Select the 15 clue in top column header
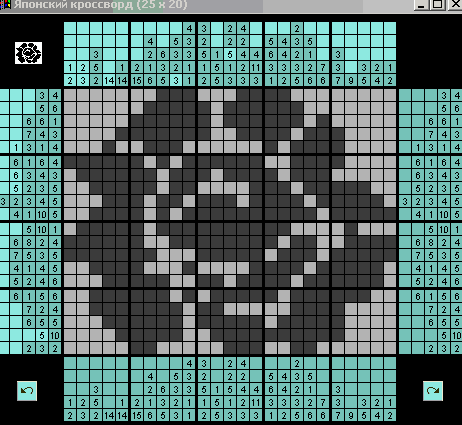The height and width of the screenshot is (425, 462). tap(137, 80)
